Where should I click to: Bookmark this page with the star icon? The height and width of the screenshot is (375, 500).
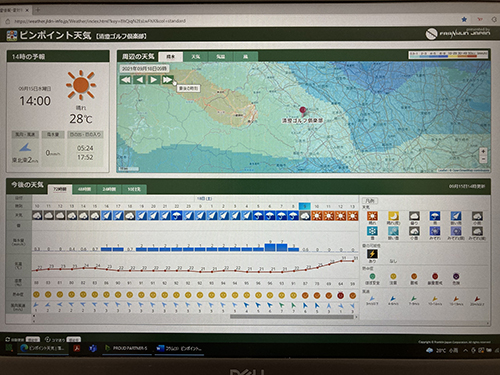tap(464, 20)
